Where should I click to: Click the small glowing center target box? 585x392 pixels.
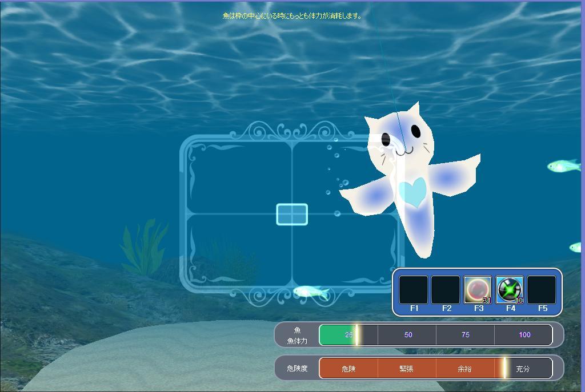click(x=292, y=215)
